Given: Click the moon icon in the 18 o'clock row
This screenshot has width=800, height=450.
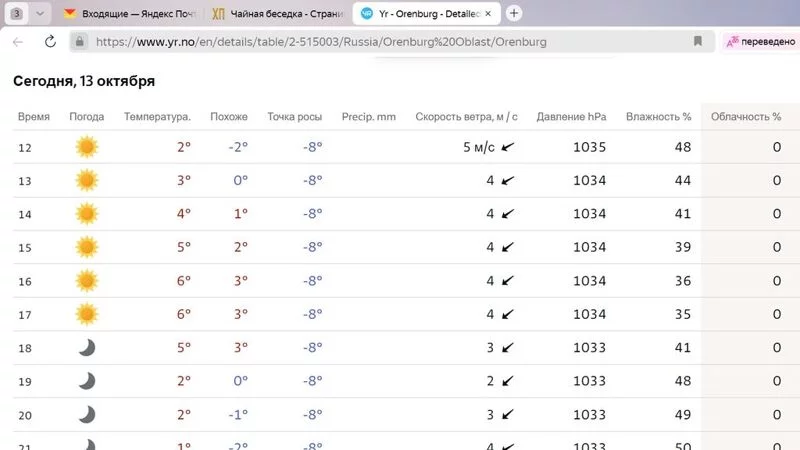Looking at the screenshot, I should pos(87,347).
